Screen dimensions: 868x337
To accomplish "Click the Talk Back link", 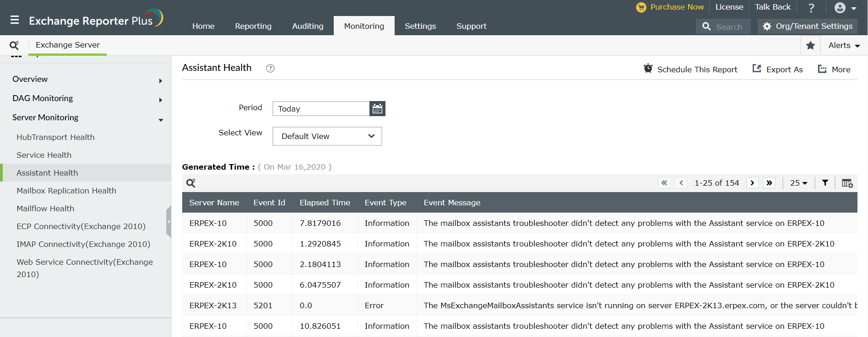I will pyautogui.click(x=773, y=7).
